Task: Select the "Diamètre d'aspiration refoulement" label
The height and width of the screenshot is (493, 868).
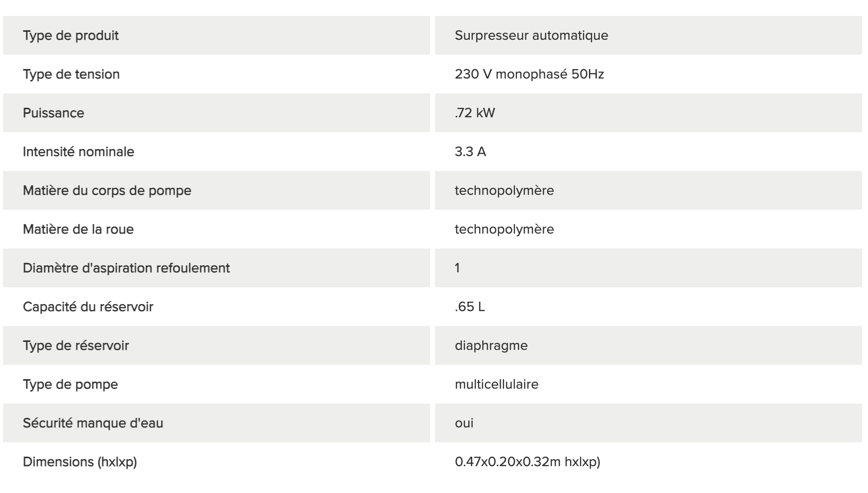Action: click(126, 268)
